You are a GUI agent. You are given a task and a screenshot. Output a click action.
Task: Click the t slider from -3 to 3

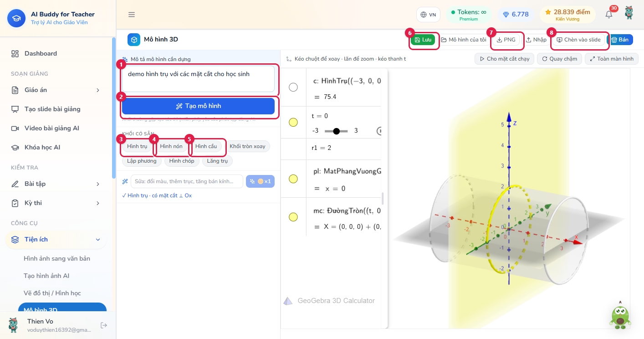point(336,131)
